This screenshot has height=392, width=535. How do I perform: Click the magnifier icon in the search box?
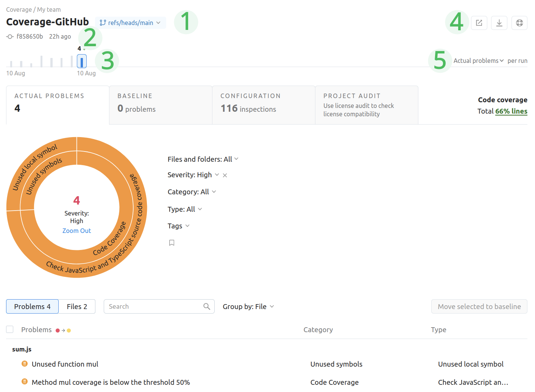(207, 306)
